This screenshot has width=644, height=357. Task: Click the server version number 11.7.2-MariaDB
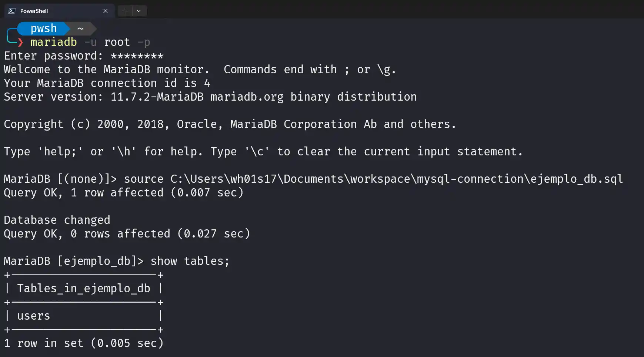tap(157, 97)
